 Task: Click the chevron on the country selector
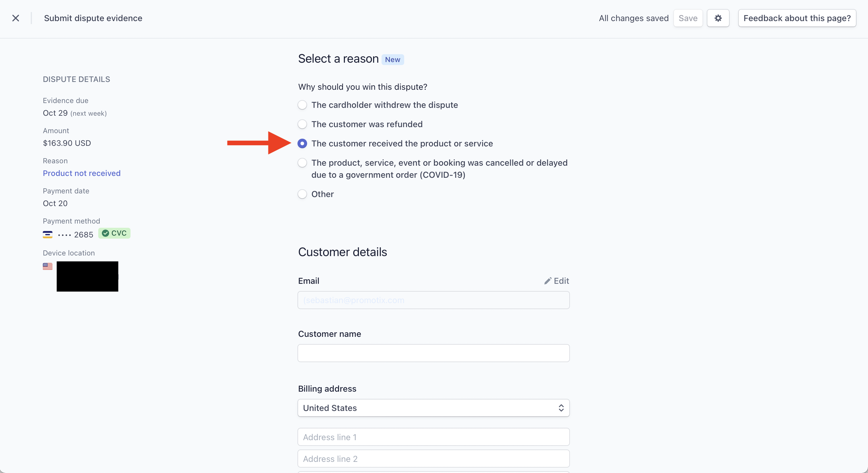tap(561, 408)
